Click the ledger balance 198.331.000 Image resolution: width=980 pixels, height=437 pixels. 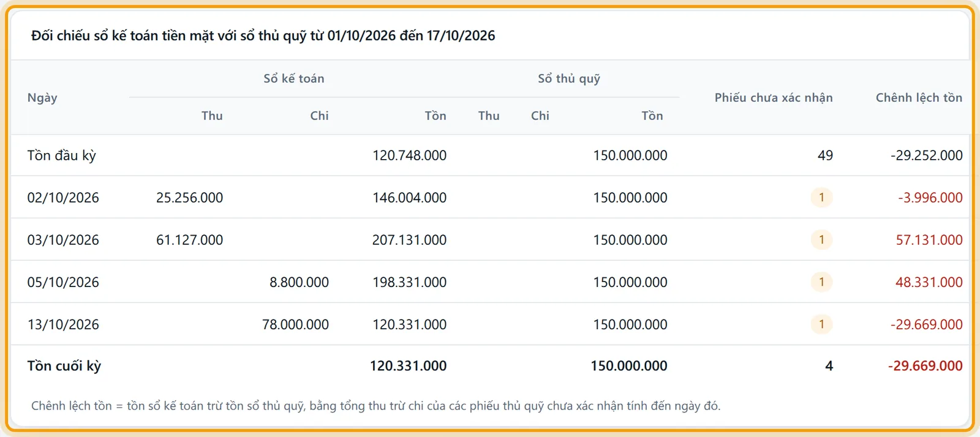[x=409, y=282]
